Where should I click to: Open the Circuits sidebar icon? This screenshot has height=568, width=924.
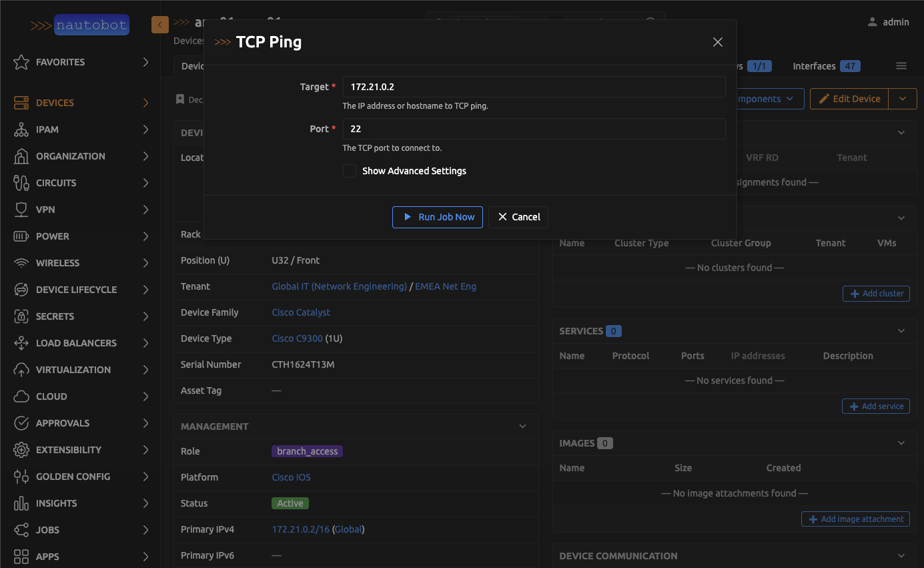click(21, 183)
